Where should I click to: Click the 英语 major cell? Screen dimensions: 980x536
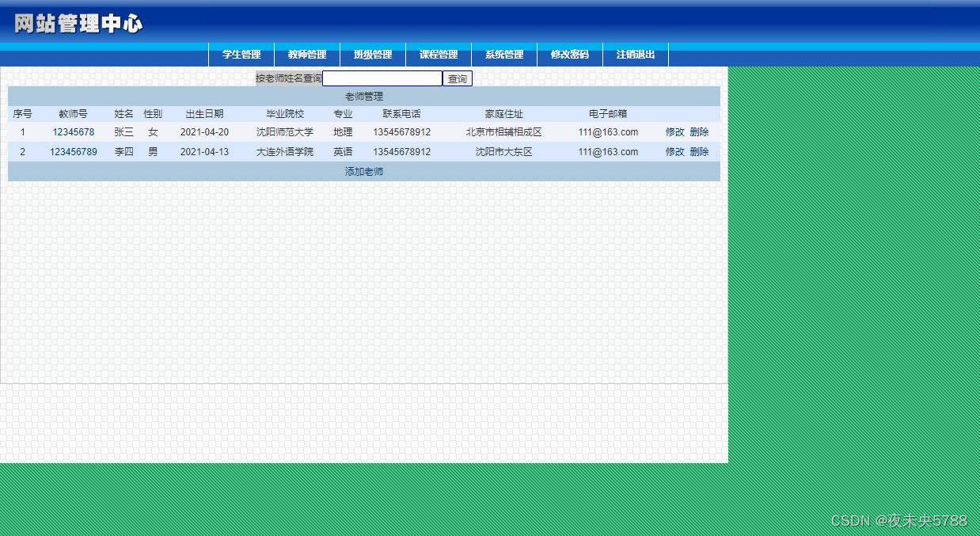pyautogui.click(x=343, y=152)
